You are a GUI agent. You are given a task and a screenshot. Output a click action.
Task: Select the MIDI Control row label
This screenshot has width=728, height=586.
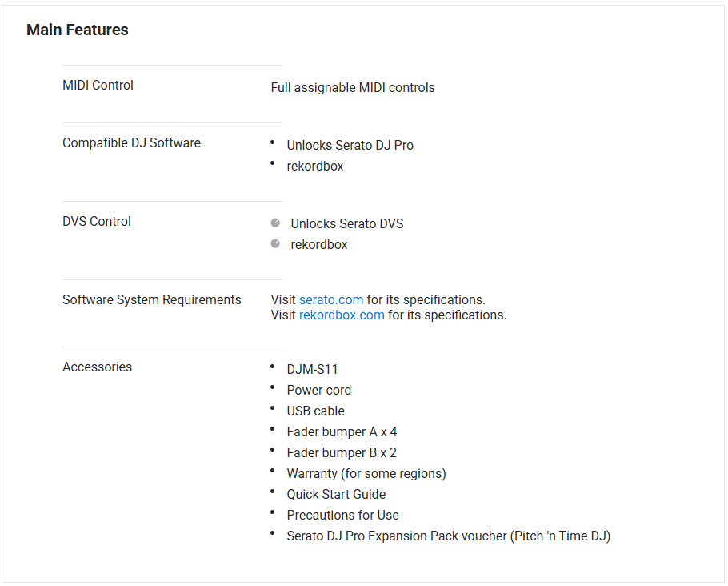98,86
